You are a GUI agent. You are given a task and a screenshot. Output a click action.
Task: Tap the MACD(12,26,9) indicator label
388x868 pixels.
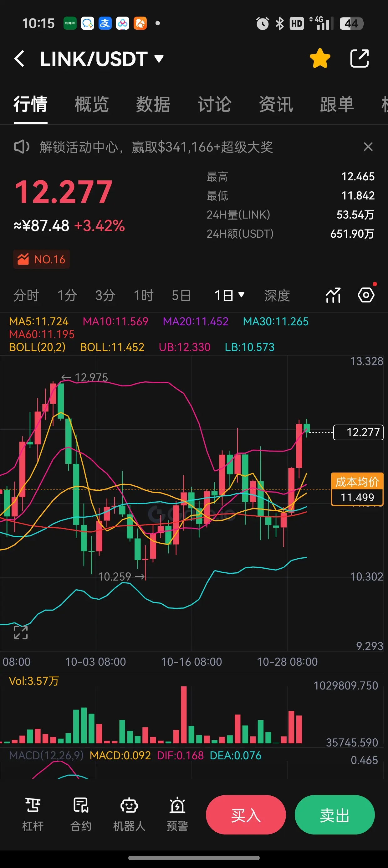click(x=46, y=756)
